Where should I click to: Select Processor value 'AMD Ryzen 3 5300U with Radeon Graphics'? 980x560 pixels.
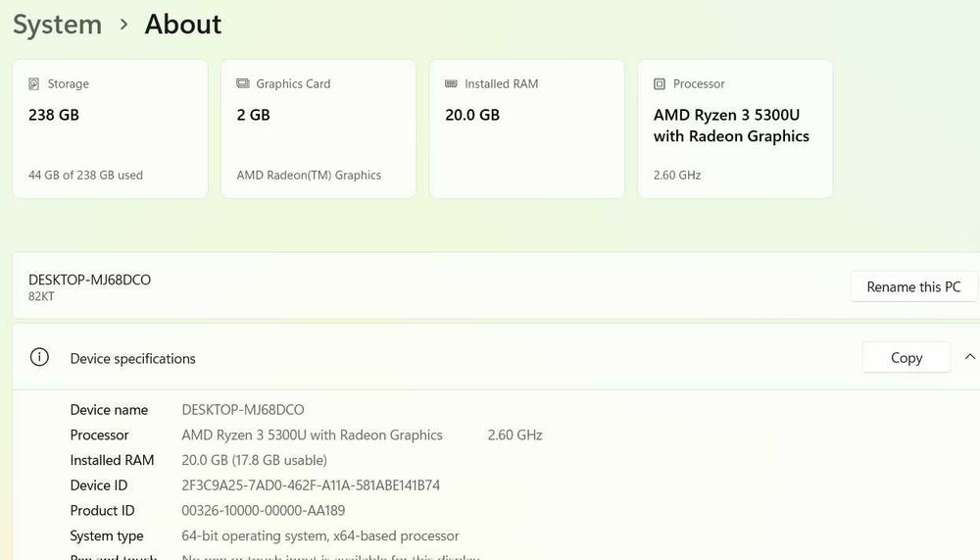coord(312,434)
